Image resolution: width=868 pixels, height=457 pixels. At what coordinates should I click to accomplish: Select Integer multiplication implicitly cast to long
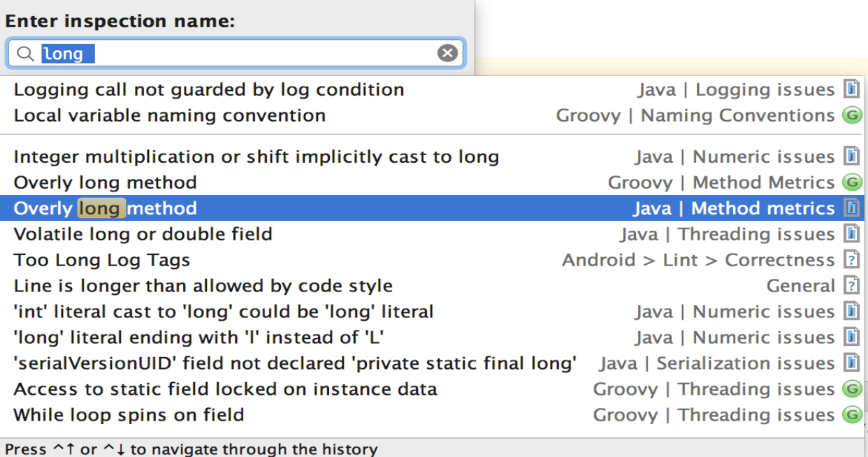[256, 157]
